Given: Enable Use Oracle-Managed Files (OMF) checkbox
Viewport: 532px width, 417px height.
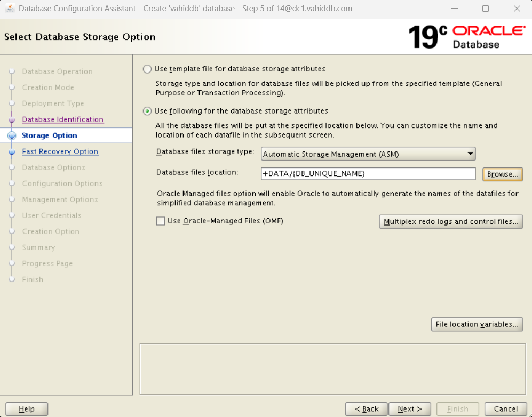Looking at the screenshot, I should tap(161, 221).
